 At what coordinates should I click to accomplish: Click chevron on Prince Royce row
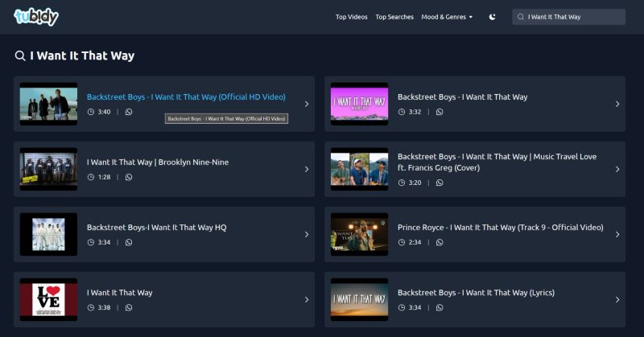point(617,234)
